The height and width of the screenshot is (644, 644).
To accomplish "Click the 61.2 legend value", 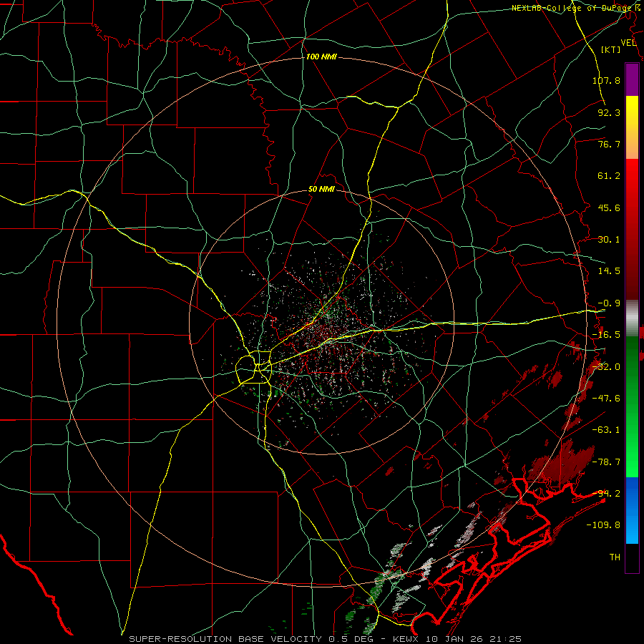I will tap(609, 176).
